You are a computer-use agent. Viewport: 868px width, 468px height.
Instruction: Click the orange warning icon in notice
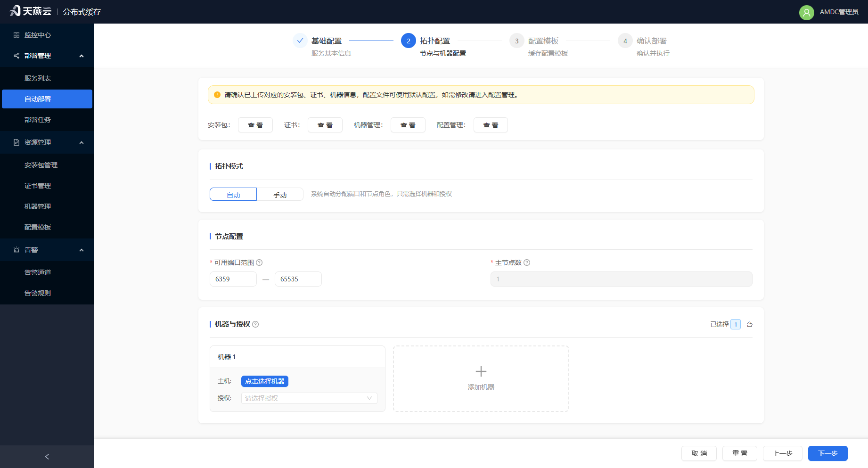point(217,95)
